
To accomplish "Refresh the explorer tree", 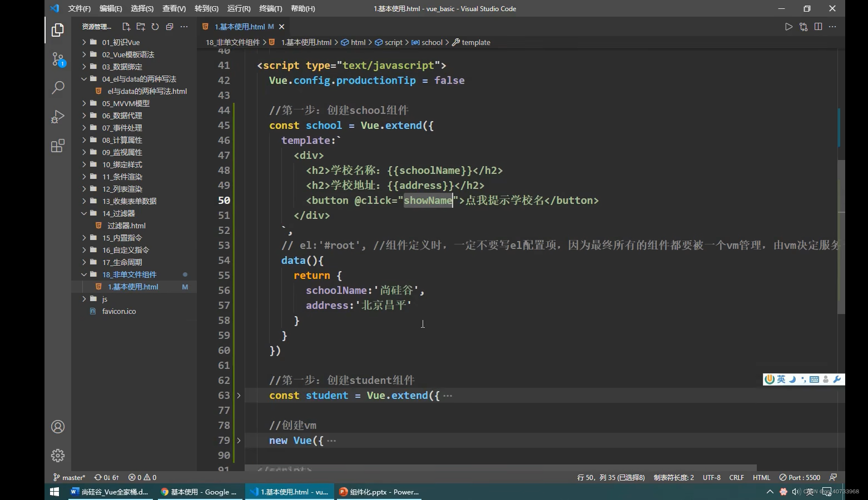I will (155, 27).
